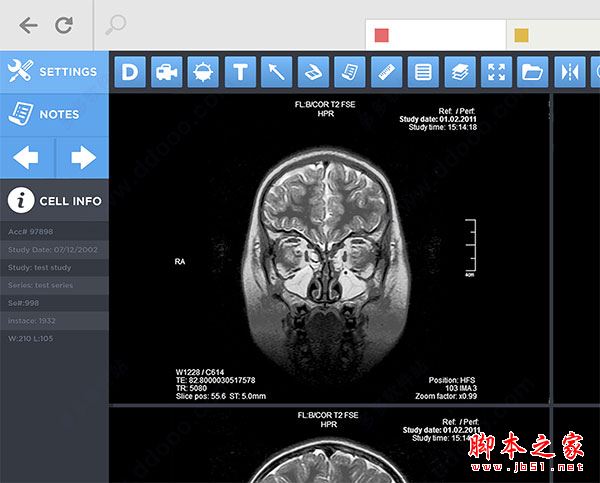Open the Settings panel
Viewport: 600px width, 483px height.
pos(54,72)
